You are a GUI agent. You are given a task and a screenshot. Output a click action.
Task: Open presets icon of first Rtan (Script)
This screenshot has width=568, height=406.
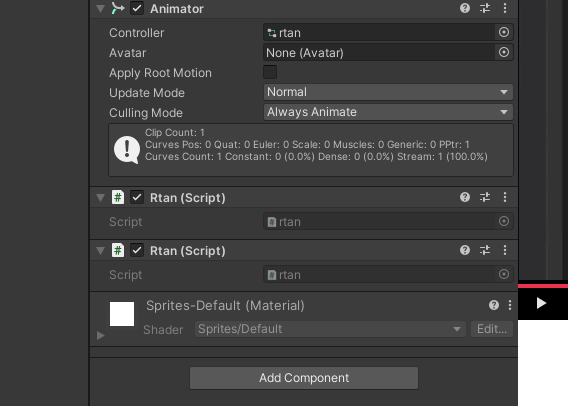click(485, 197)
